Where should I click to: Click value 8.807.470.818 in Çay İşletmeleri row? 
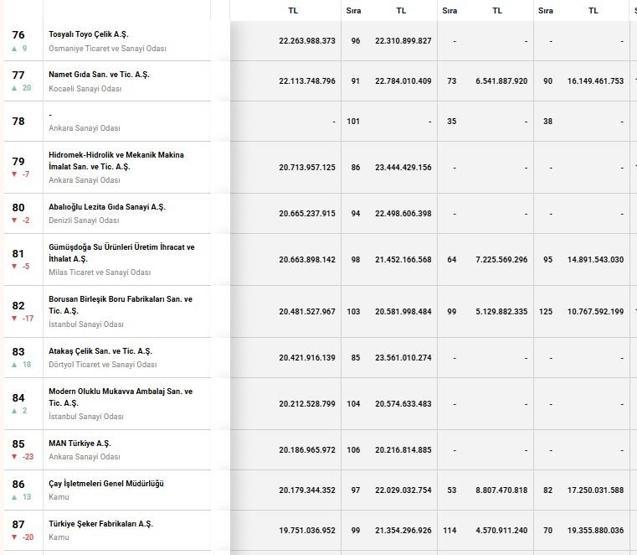pos(501,490)
